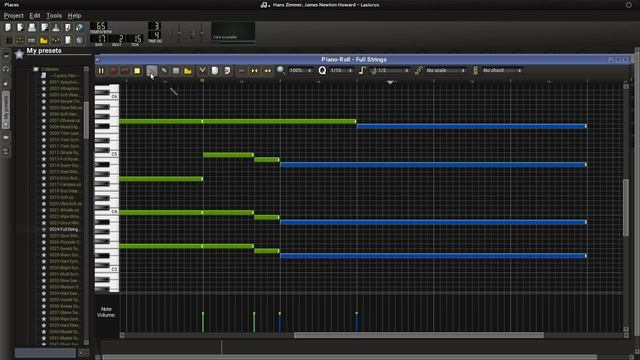The image size is (640, 360).
Task: Click the cut-style dash icon in Piano-Roll toolbar
Action: pos(241,71)
